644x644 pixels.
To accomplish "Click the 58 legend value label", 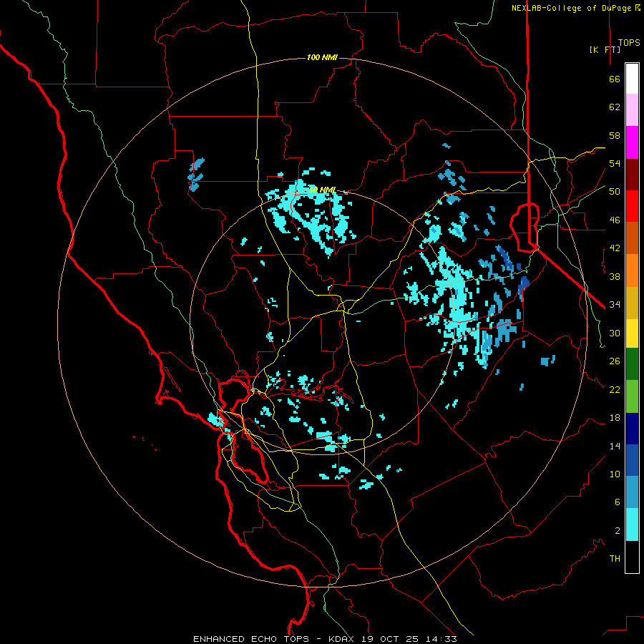I will coord(615,135).
